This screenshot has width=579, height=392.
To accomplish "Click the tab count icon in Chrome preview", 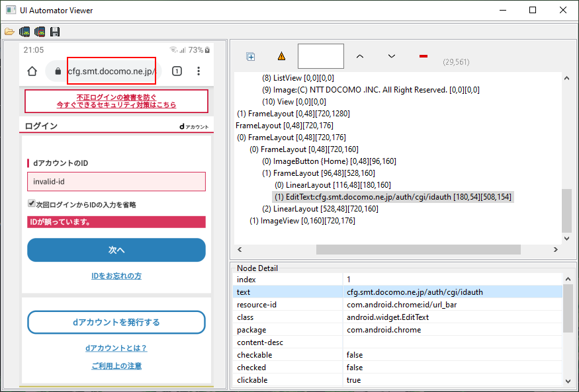I will (177, 71).
